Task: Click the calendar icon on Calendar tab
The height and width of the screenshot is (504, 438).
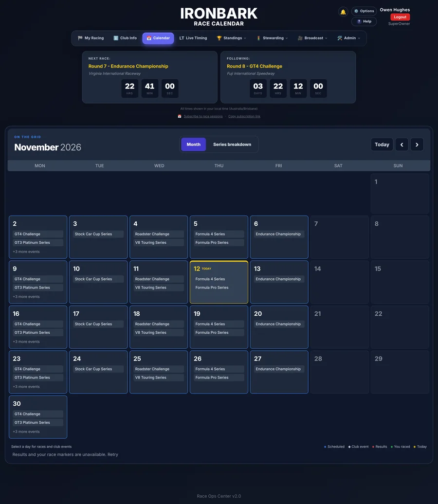Action: tap(149, 38)
